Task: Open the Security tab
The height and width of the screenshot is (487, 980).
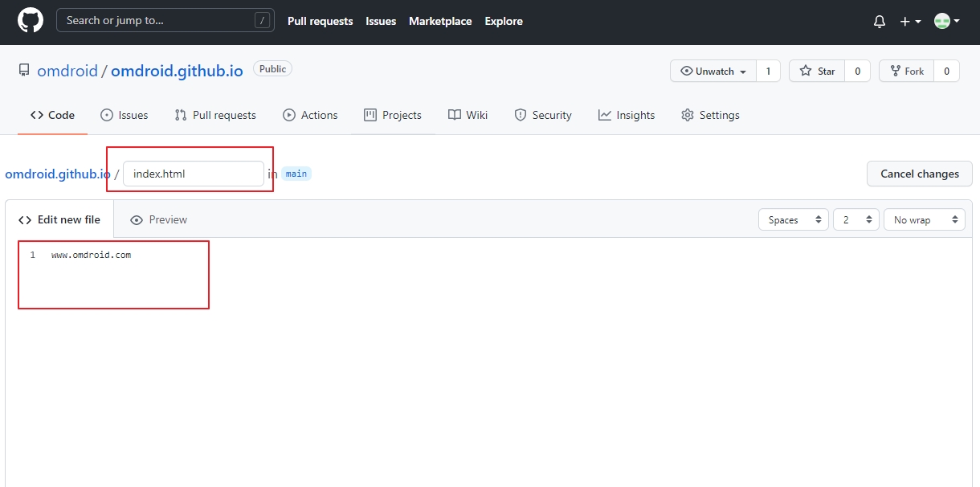Action: click(x=543, y=115)
